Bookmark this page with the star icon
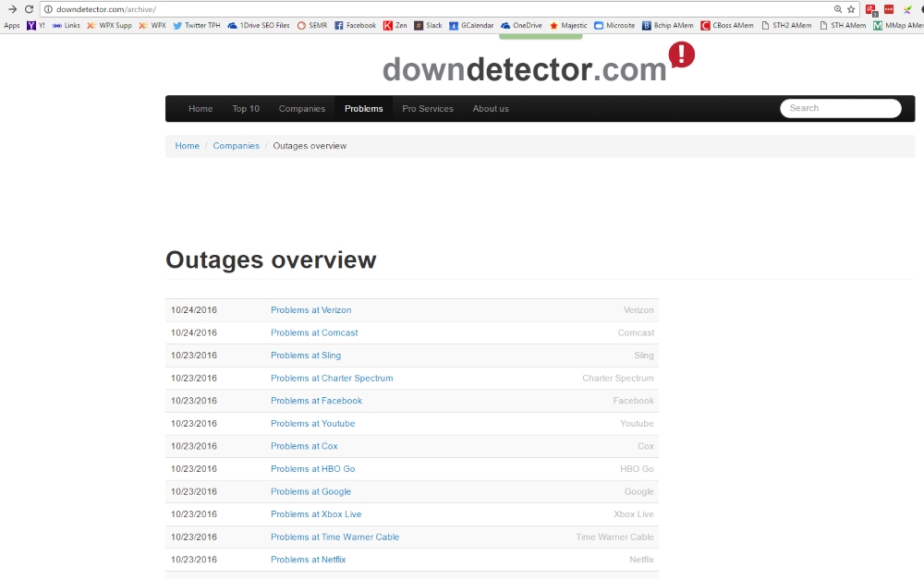 tap(851, 9)
